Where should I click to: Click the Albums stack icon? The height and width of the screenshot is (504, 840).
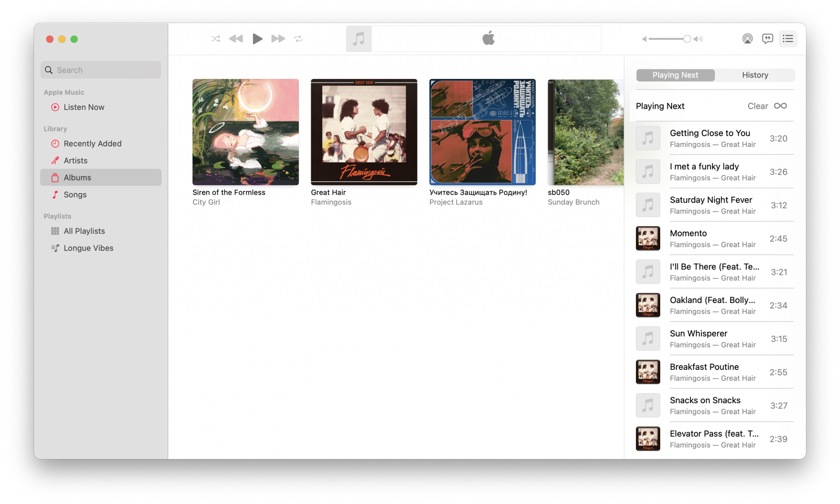(55, 178)
